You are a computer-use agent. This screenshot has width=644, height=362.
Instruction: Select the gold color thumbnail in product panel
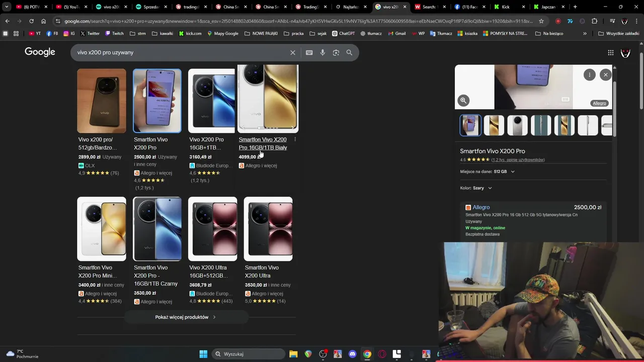[494, 126]
